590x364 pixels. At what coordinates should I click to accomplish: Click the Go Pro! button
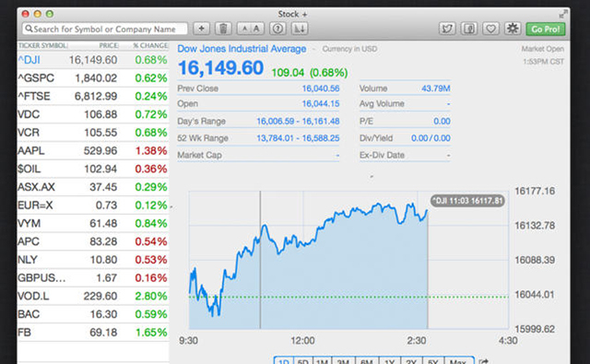(x=546, y=29)
